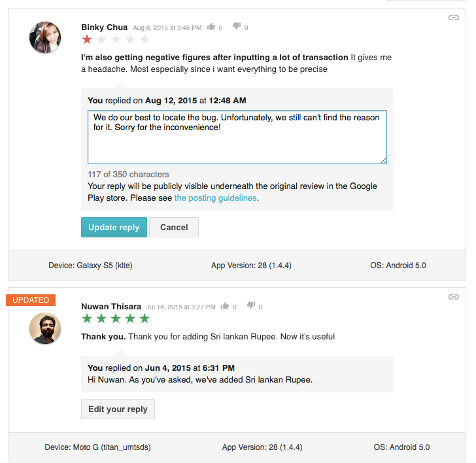Click the UPDATED badge on Nuwan's review

point(31,300)
